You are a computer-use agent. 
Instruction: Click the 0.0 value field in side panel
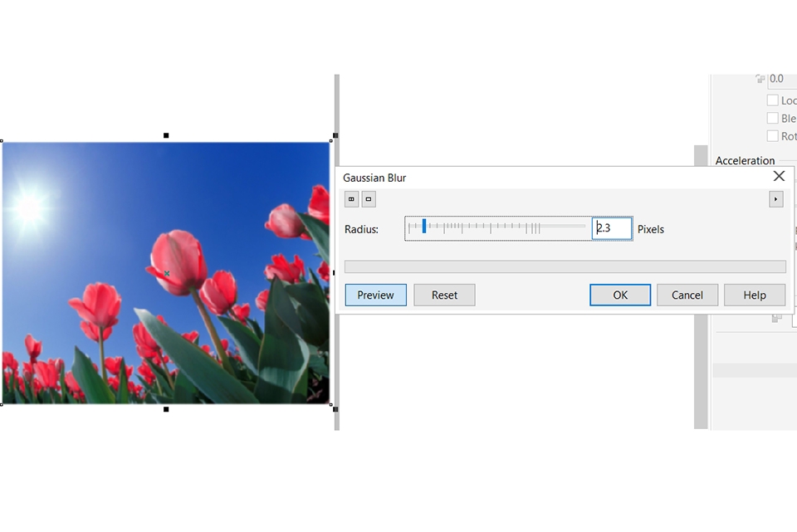[778, 78]
